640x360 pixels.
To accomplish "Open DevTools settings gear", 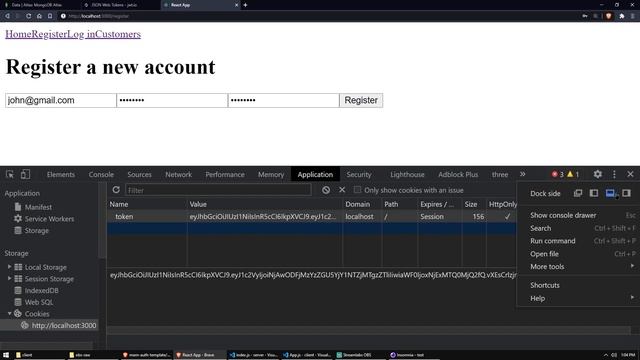I will click(598, 174).
